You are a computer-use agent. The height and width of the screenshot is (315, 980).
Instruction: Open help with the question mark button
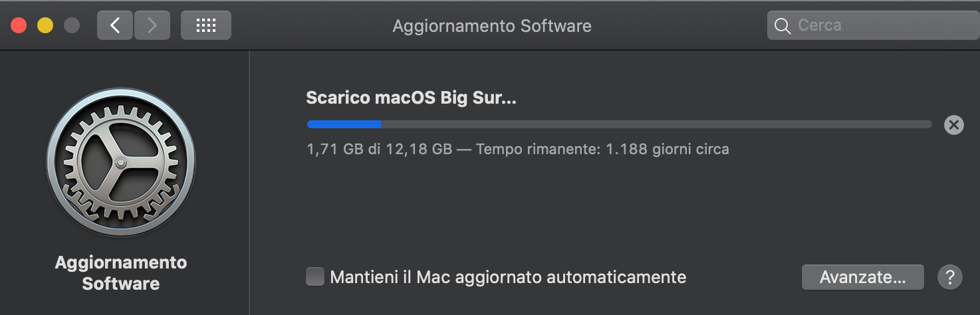[x=950, y=276]
